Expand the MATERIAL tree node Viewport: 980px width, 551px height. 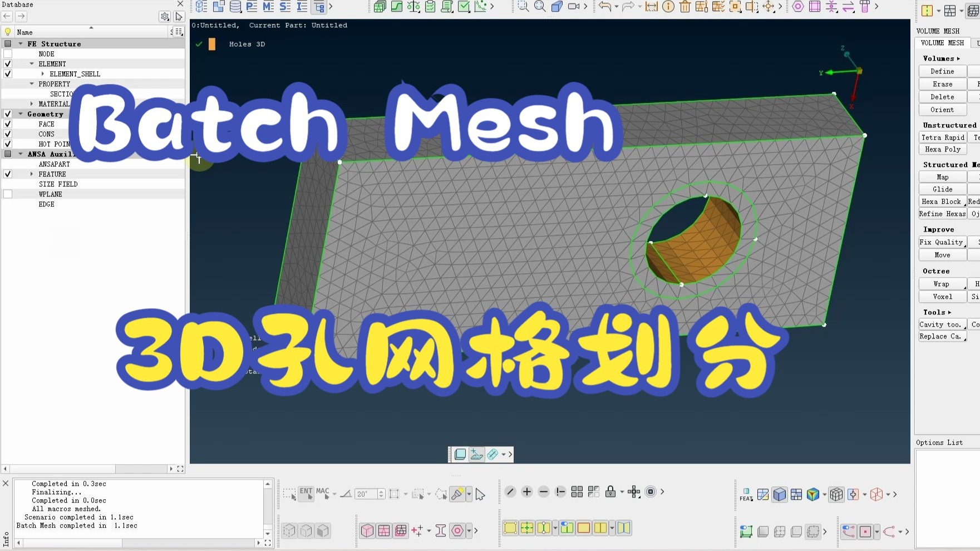tap(32, 104)
